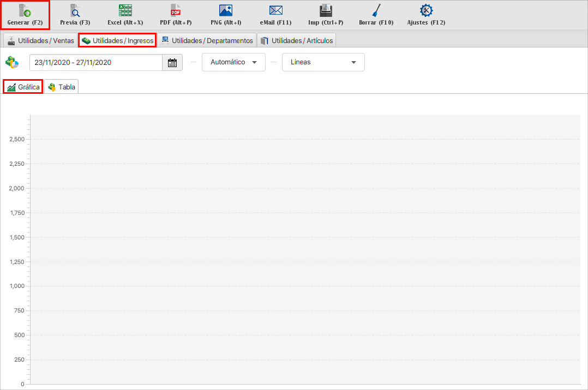Expand the Automático dropdown
The image size is (588, 390).
click(x=233, y=62)
